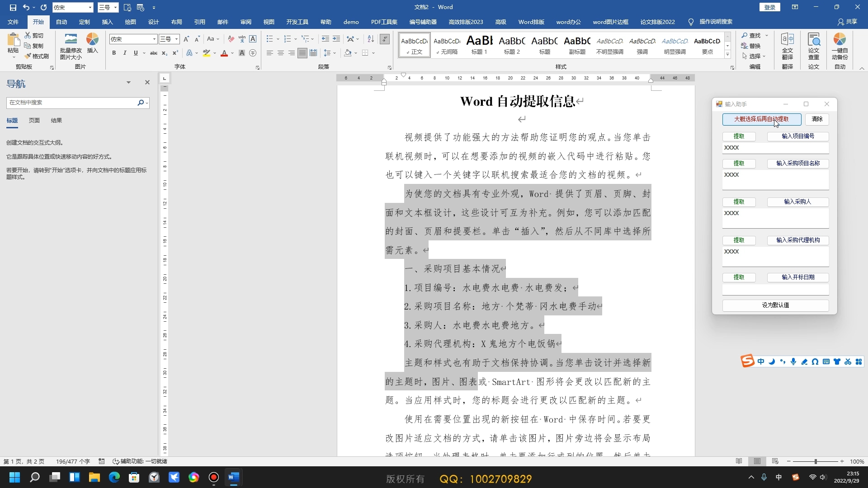868x488 pixels.
Task: Open the File (文件) menu
Action: pyautogui.click(x=13, y=22)
